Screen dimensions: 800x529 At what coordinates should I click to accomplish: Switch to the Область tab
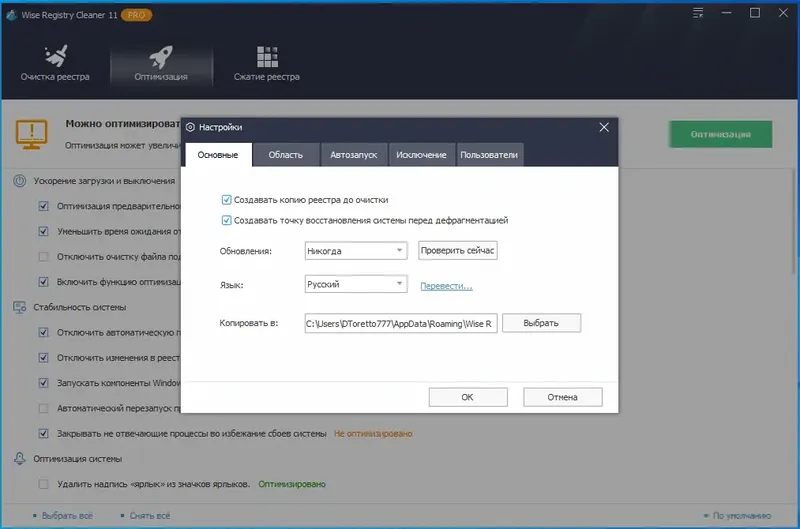coord(286,155)
